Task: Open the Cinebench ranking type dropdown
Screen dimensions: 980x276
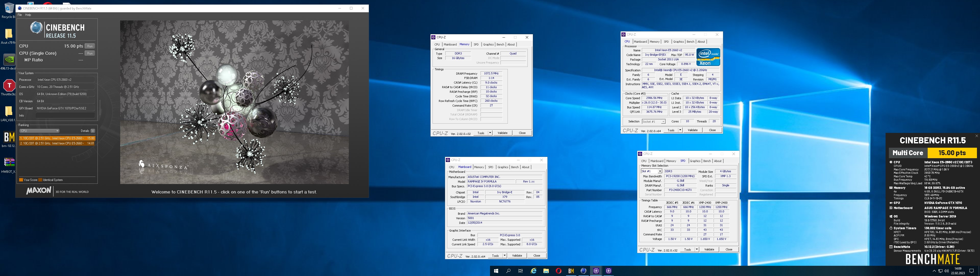Action: tap(39, 131)
